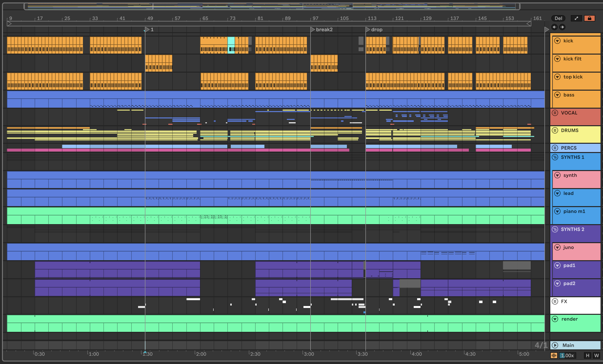Click the break2 locator marker

coord(312,29)
